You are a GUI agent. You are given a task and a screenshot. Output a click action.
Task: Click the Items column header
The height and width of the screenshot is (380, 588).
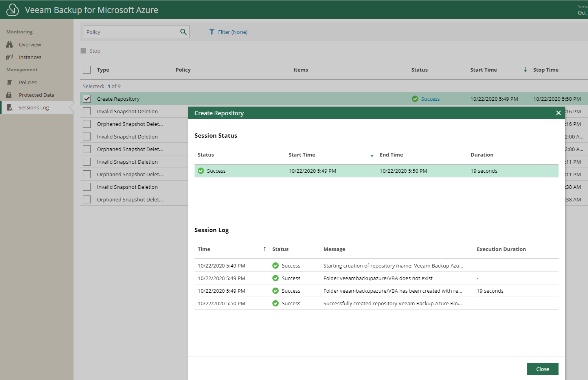pyautogui.click(x=301, y=70)
